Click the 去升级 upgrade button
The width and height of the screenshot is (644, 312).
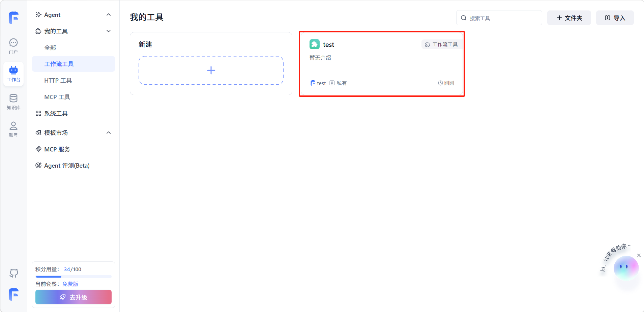coord(74,297)
